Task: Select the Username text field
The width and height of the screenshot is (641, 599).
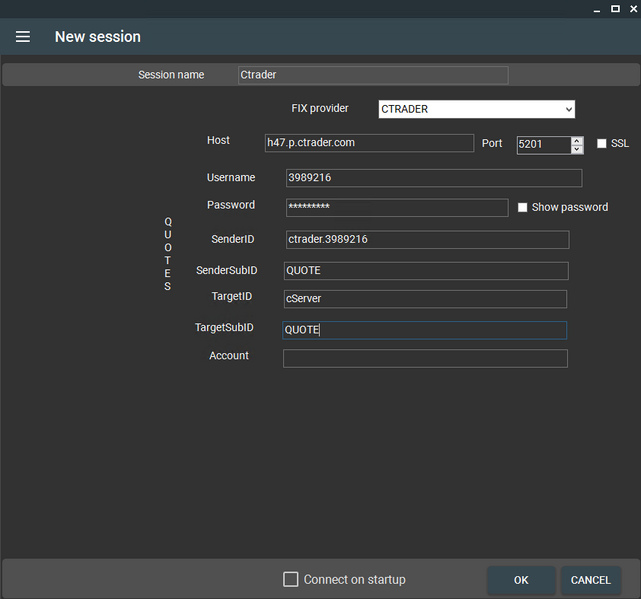Action: click(x=433, y=178)
